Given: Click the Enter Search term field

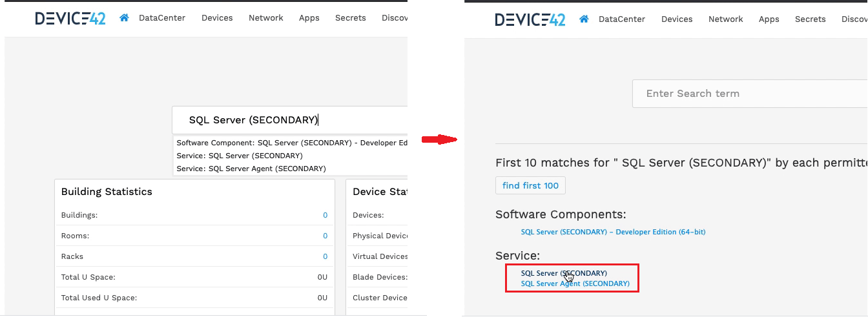Looking at the screenshot, I should coord(750,94).
